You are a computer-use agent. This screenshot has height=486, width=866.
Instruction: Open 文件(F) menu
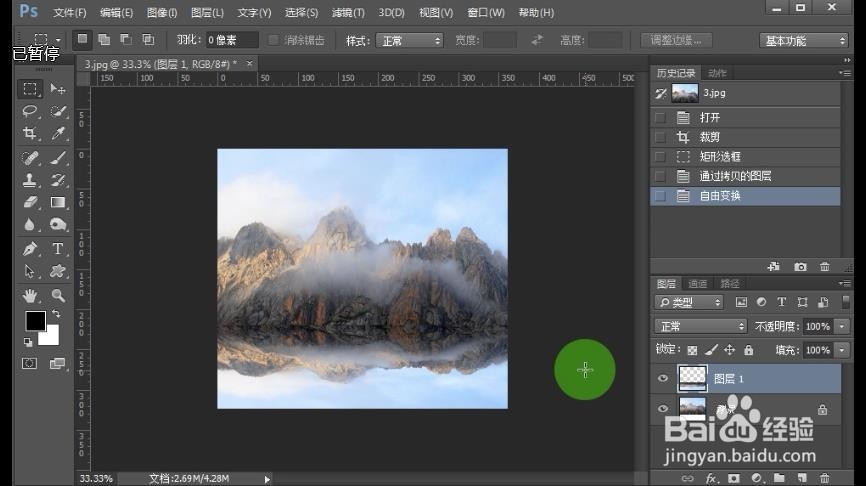pos(70,12)
